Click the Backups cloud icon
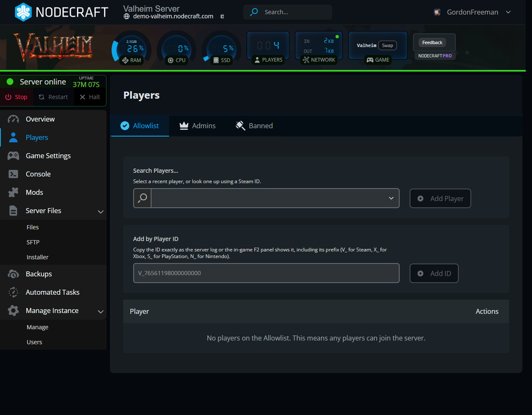Viewport: 532px width, 415px height. tap(13, 274)
